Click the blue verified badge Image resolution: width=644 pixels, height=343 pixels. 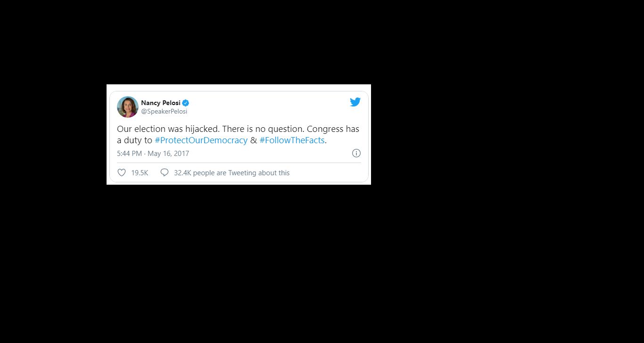point(186,103)
